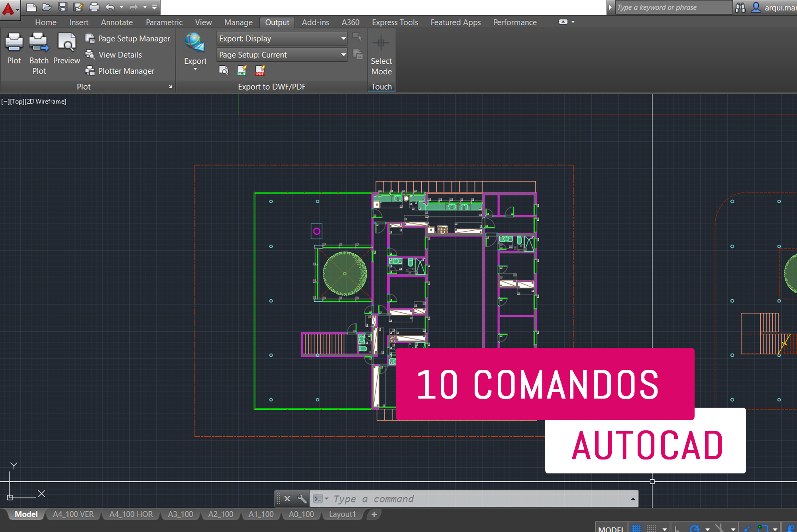Image resolution: width=797 pixels, height=532 pixels.
Task: Open the Performance ribbon tab
Action: (515, 22)
